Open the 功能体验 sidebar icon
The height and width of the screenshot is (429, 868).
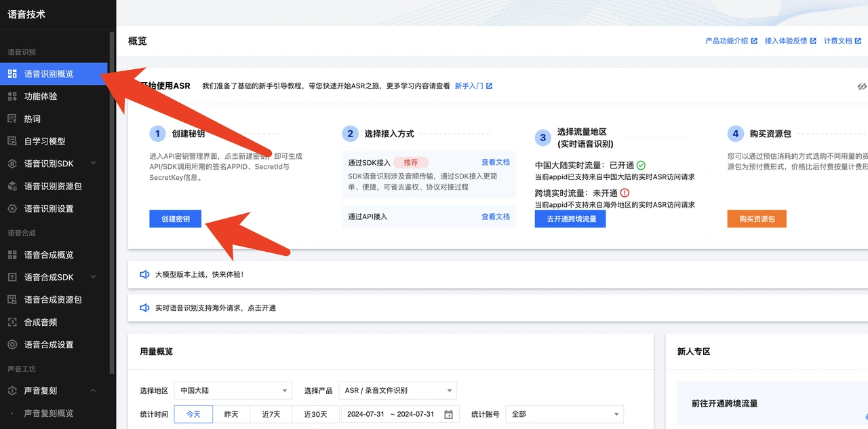point(12,96)
